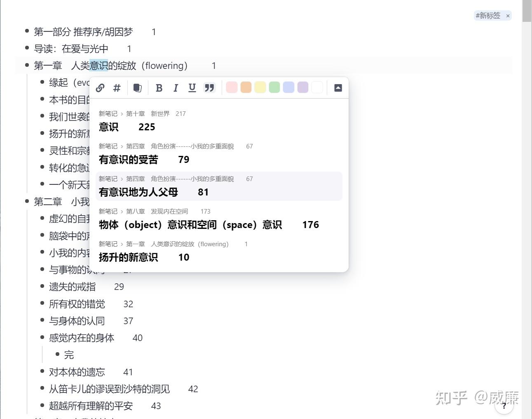Screen dimensions: 532x419
Task: Collapse the 第一章 人类意识的绽放 node bullet
Action: point(27,65)
